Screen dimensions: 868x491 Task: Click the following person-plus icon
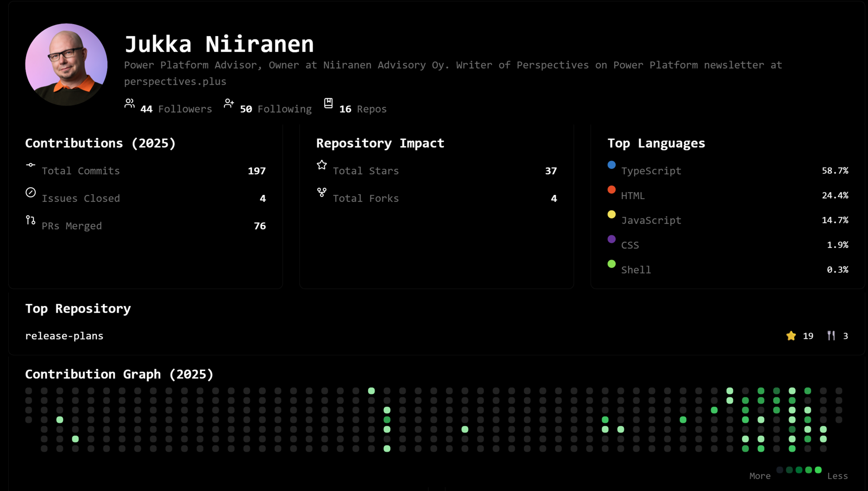click(229, 103)
